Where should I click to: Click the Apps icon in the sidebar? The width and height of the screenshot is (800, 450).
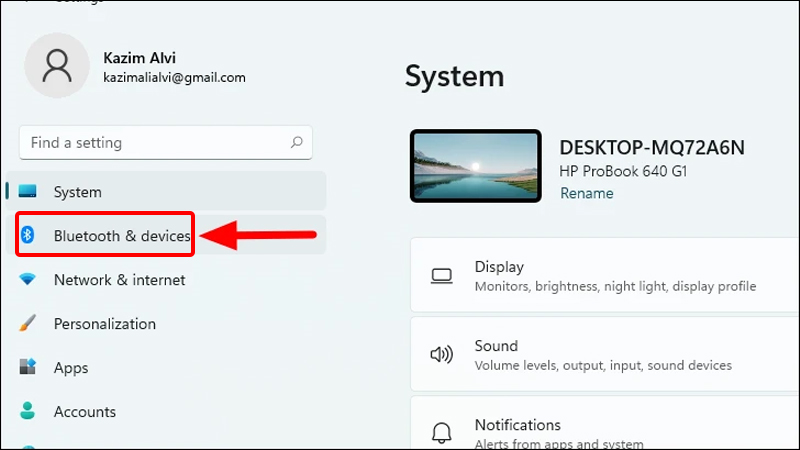point(28,368)
